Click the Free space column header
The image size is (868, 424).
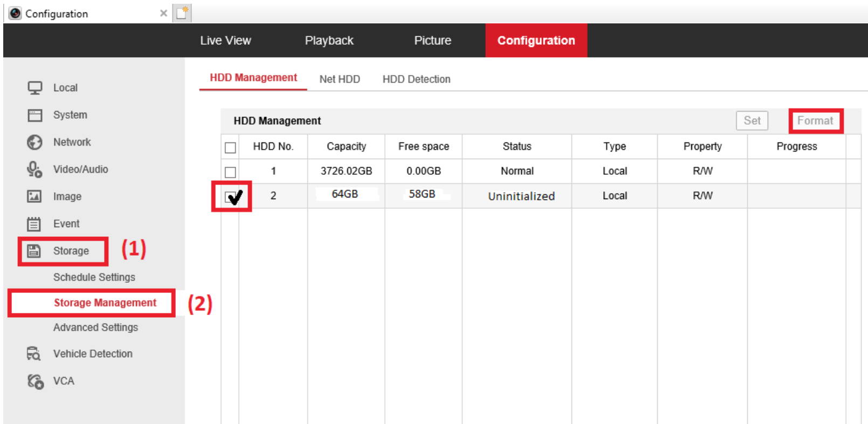tap(424, 146)
